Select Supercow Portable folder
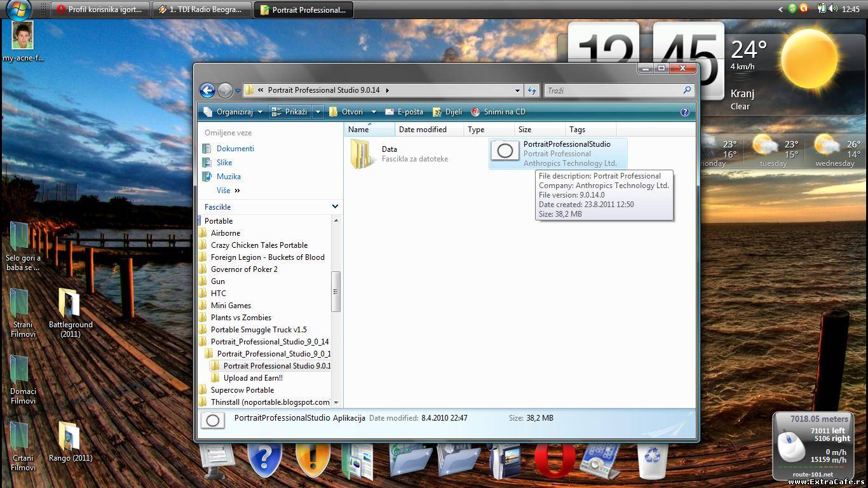 (x=242, y=390)
